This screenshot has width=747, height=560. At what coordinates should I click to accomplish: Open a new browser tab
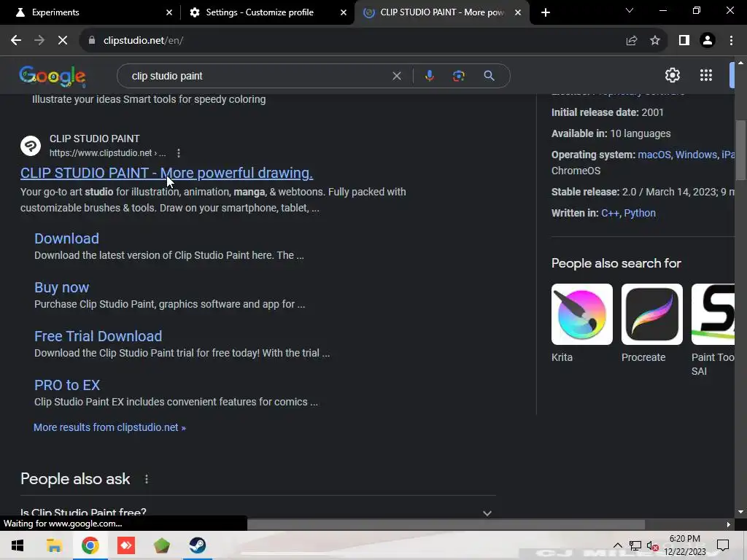tap(546, 12)
